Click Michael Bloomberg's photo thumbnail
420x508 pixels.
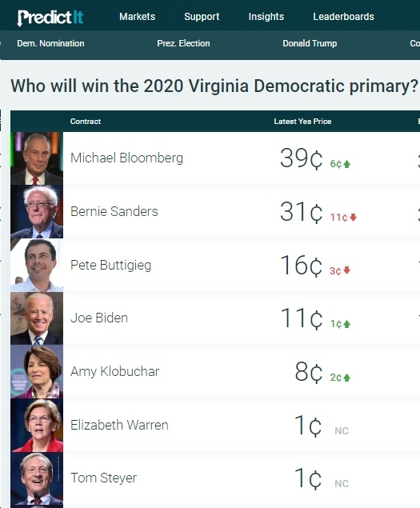coord(37,158)
